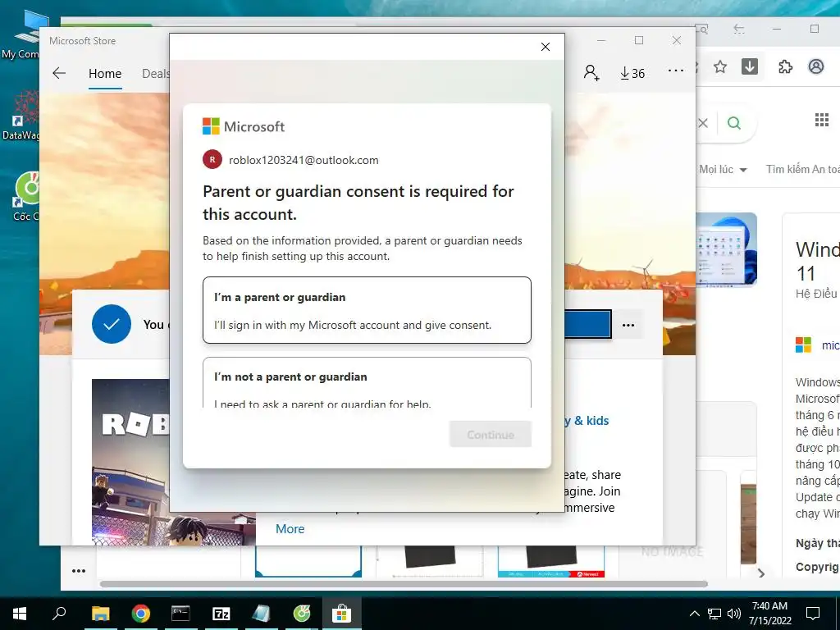Open File Explorer from the taskbar
The width and height of the screenshot is (840, 630).
coord(100,614)
